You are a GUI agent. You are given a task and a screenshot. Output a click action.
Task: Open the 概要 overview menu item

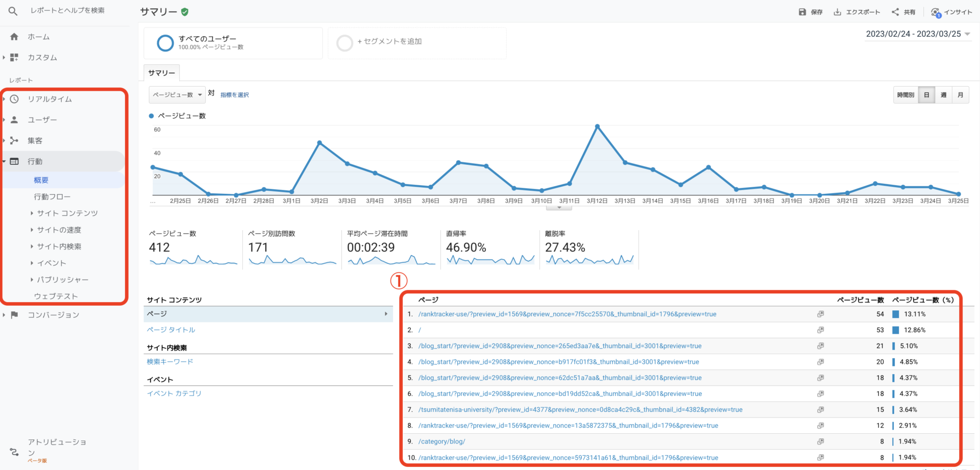coord(41,180)
